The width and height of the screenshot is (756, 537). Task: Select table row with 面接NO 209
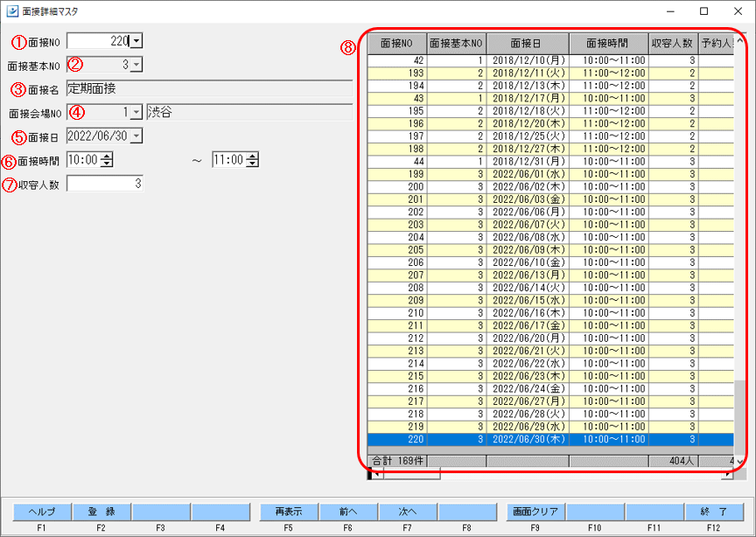(x=550, y=300)
